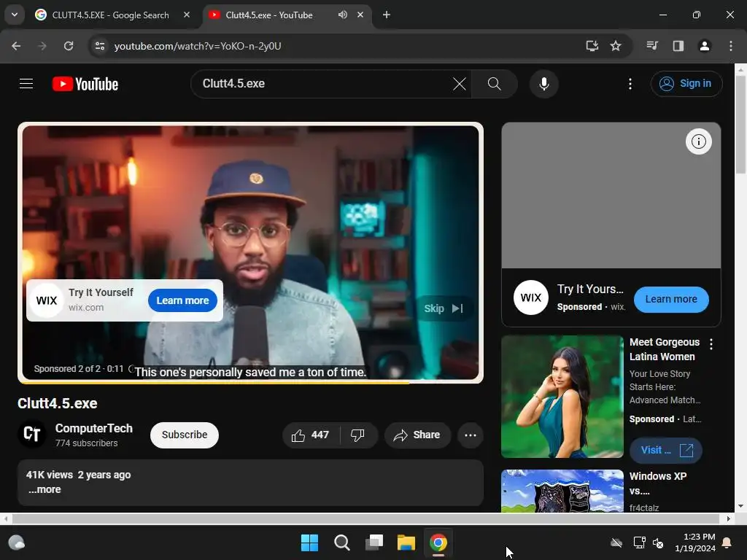Install YouTube app icon in address bar

pyautogui.click(x=592, y=46)
